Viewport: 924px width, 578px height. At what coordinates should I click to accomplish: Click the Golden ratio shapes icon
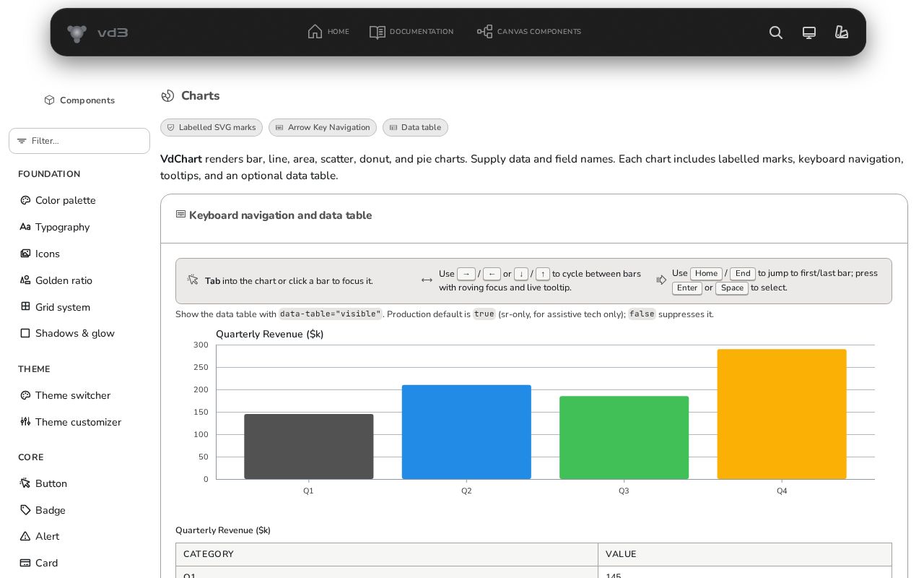pos(25,280)
